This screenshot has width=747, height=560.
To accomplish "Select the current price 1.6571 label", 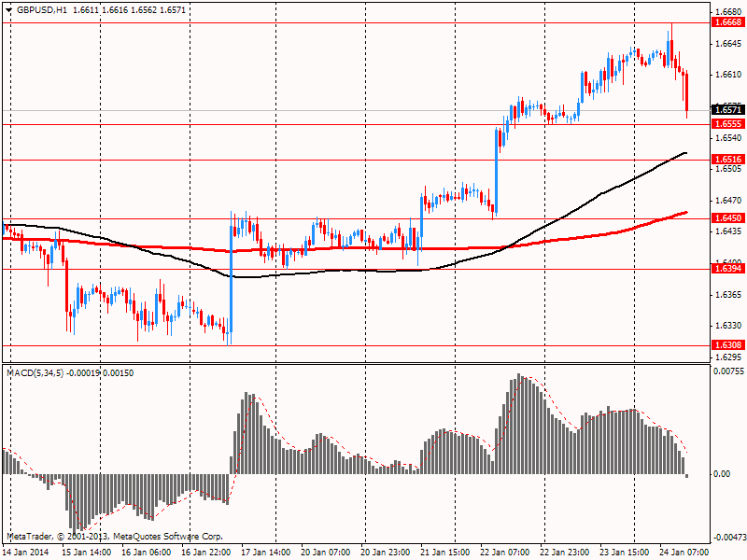I will click(x=726, y=109).
